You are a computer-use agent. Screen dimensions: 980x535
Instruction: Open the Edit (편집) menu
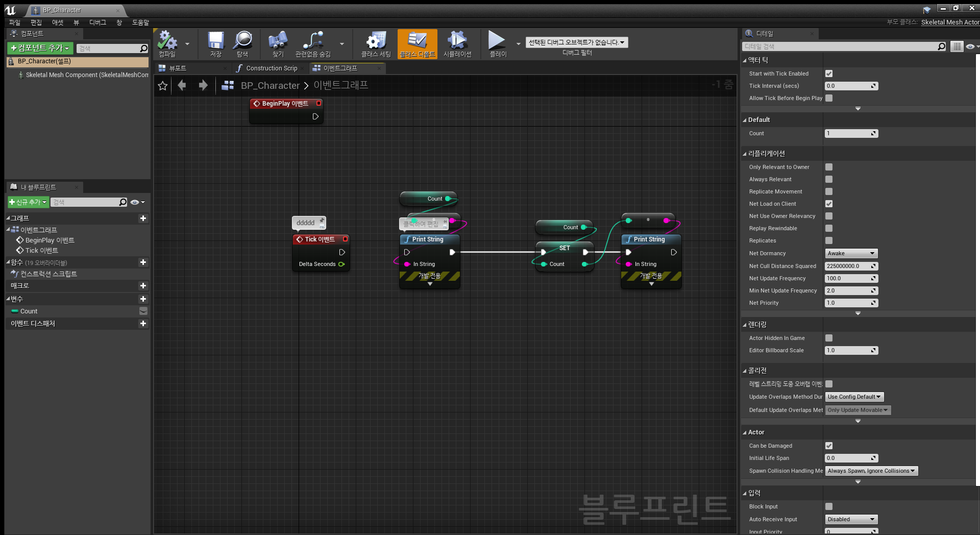pos(36,22)
